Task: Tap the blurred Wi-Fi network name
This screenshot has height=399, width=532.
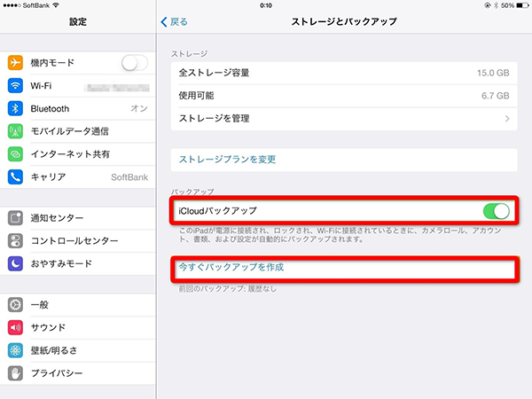Action: click(x=117, y=88)
